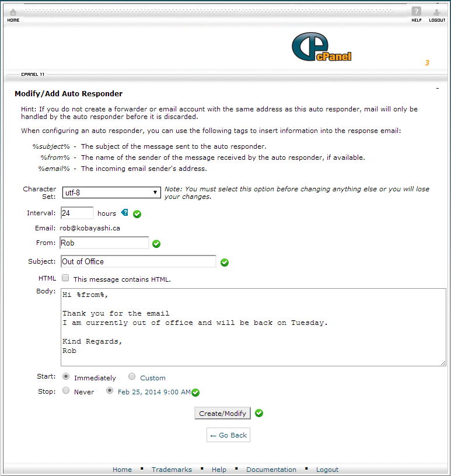Click inside the Body text area
Screen dimensions: 451x476
click(253, 327)
